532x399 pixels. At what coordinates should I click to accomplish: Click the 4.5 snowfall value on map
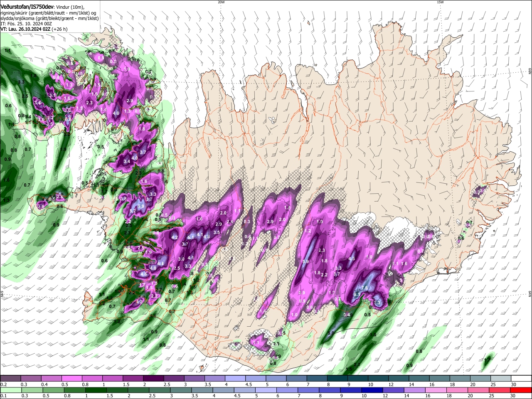coord(352,259)
